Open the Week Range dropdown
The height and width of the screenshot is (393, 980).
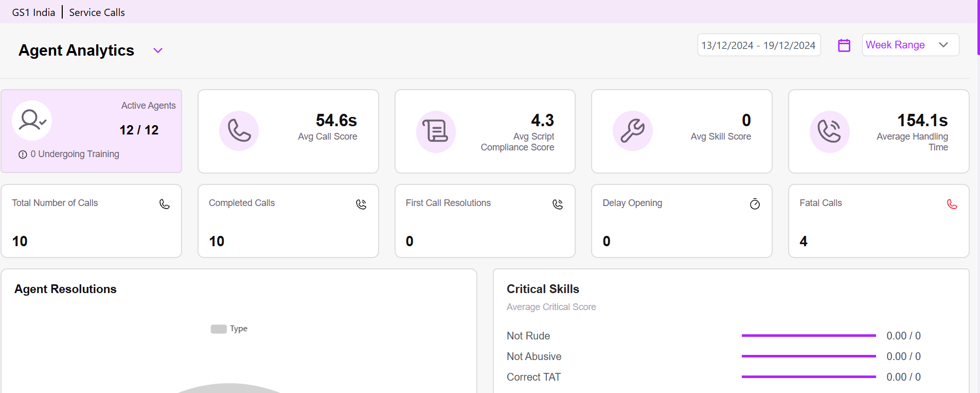coord(910,45)
